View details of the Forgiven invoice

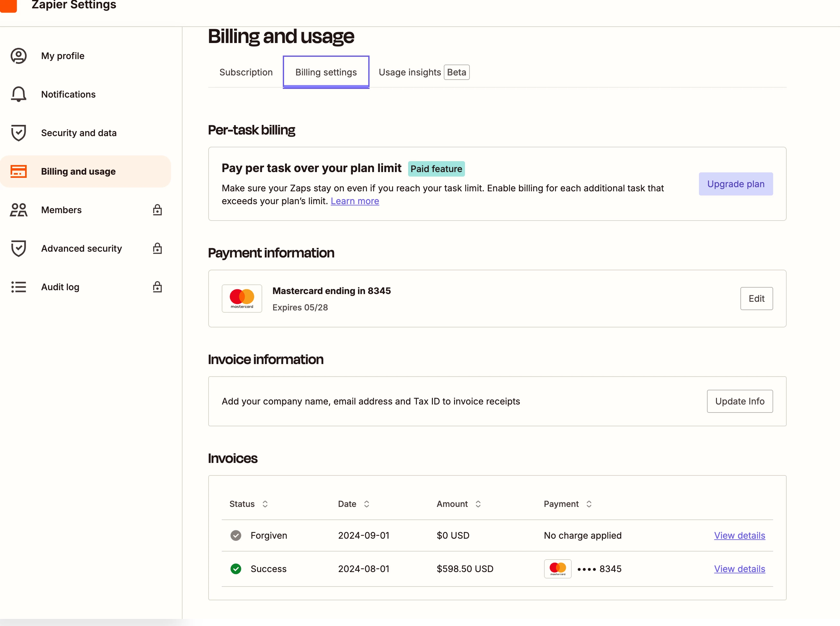click(x=739, y=535)
